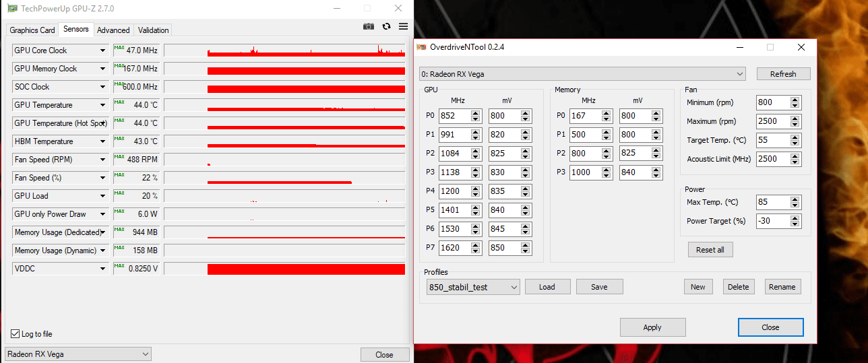Take a GPU-Z screenshot with the camera icon
868x363 pixels.
pyautogui.click(x=369, y=26)
